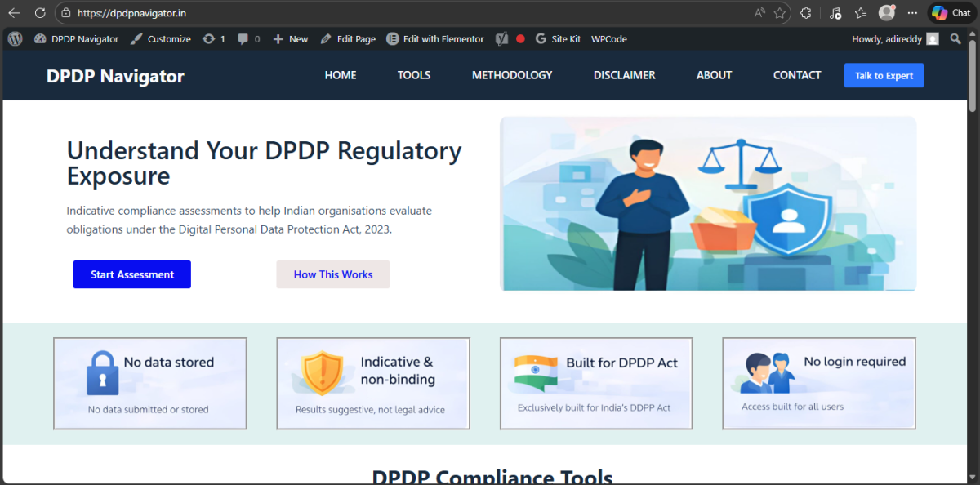Screen dimensions: 980x485
Task: Expand the New content menu in admin bar
Action: tap(290, 38)
